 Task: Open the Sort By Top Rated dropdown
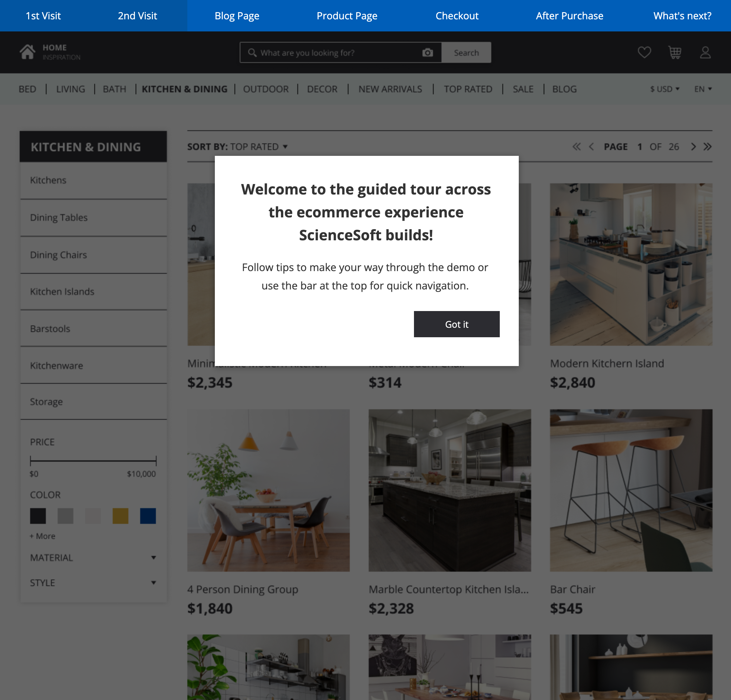237,147
